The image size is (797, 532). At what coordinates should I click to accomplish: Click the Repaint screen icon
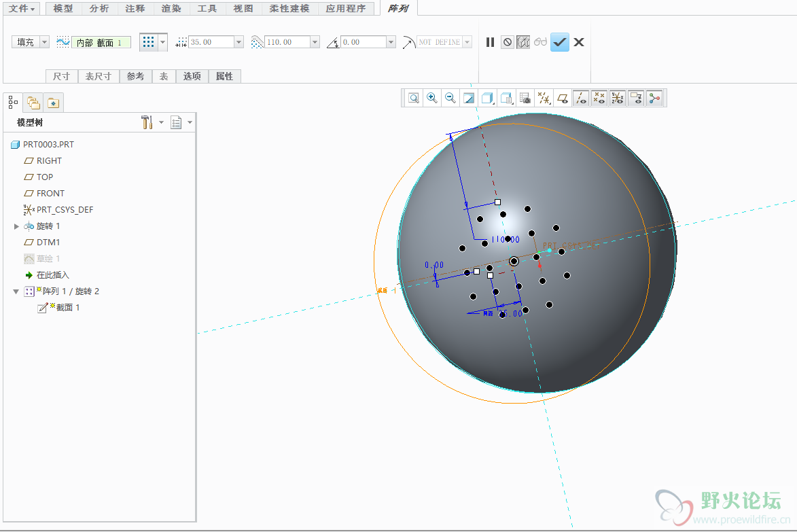[469, 98]
